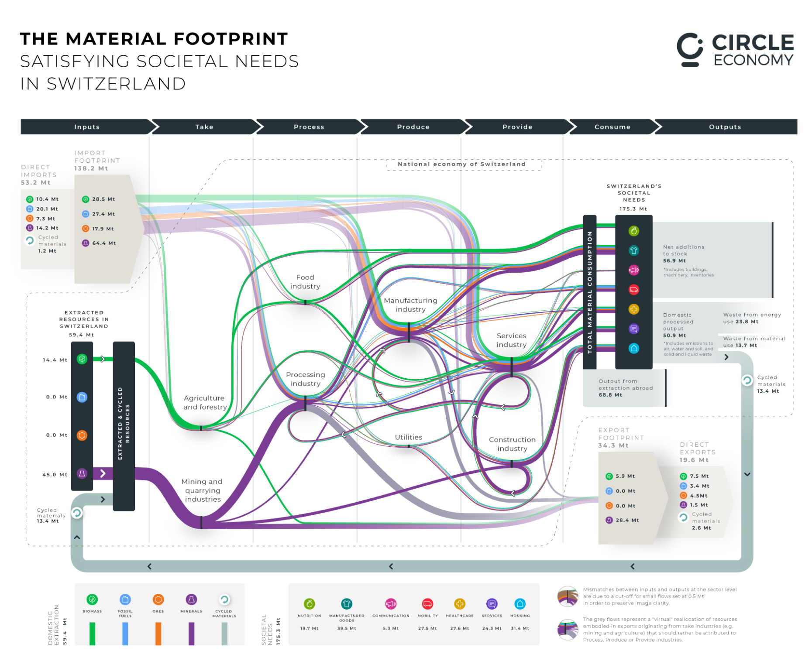Click the Utilities node label
The height and width of the screenshot is (668, 812).
[409, 437]
